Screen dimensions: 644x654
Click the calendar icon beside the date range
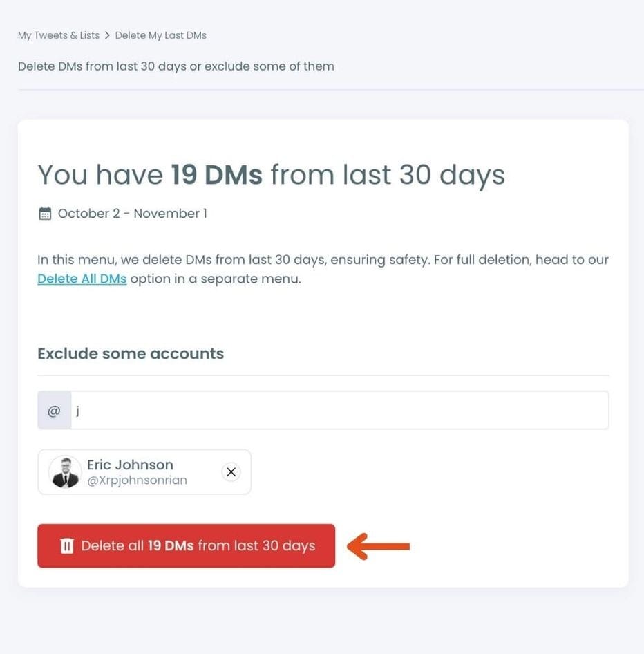coord(45,213)
